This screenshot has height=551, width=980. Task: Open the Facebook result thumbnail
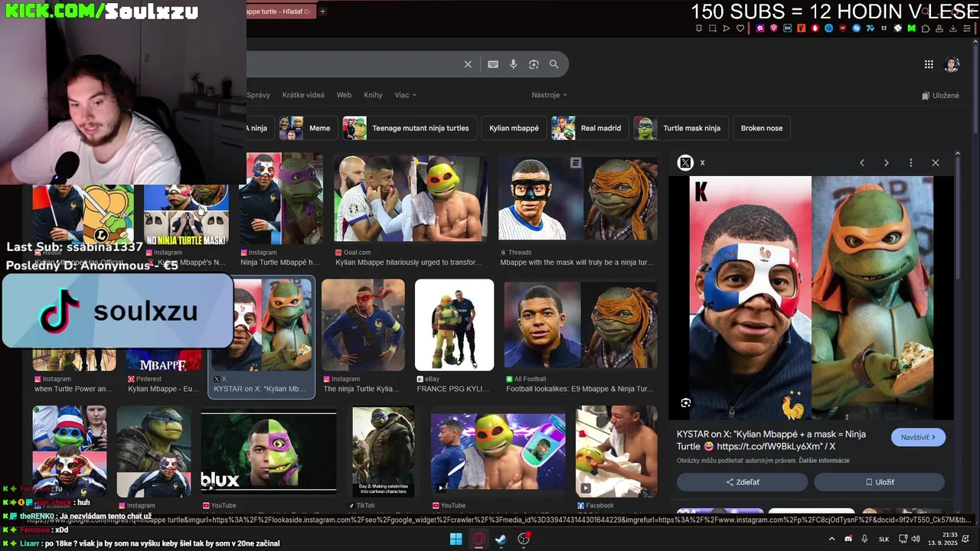click(x=616, y=452)
